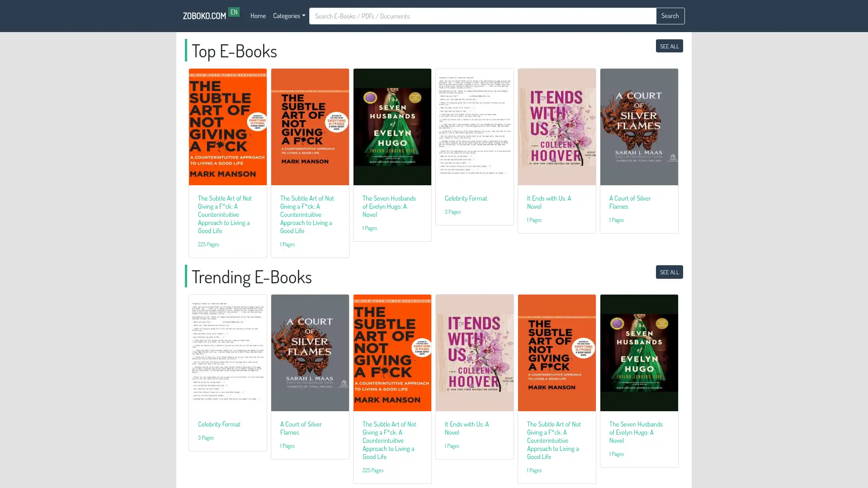
Task: Click '3 Pages' under Celebrity Format
Action: pyautogui.click(x=453, y=211)
